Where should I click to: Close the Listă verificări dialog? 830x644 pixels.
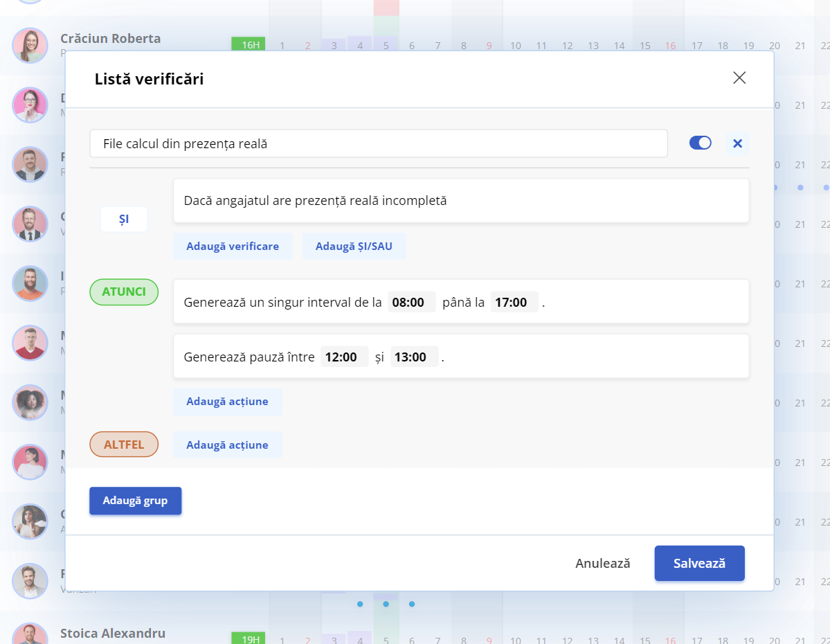pos(739,78)
